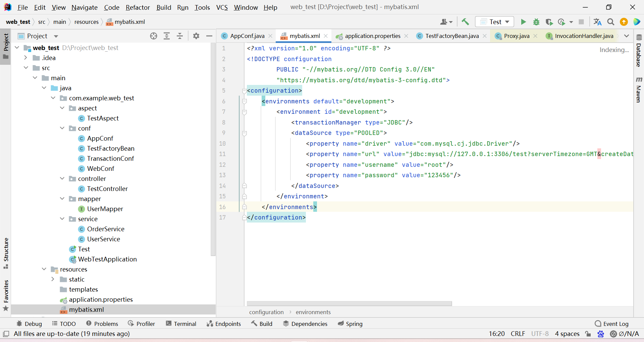This screenshot has height=342, width=644.
Task: Click the Build project hammer icon
Action: (x=465, y=22)
